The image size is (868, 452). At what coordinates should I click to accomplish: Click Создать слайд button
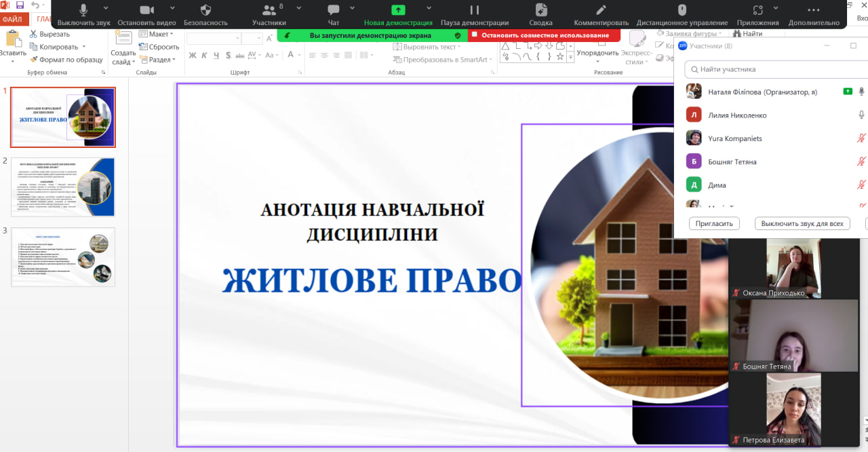123,49
